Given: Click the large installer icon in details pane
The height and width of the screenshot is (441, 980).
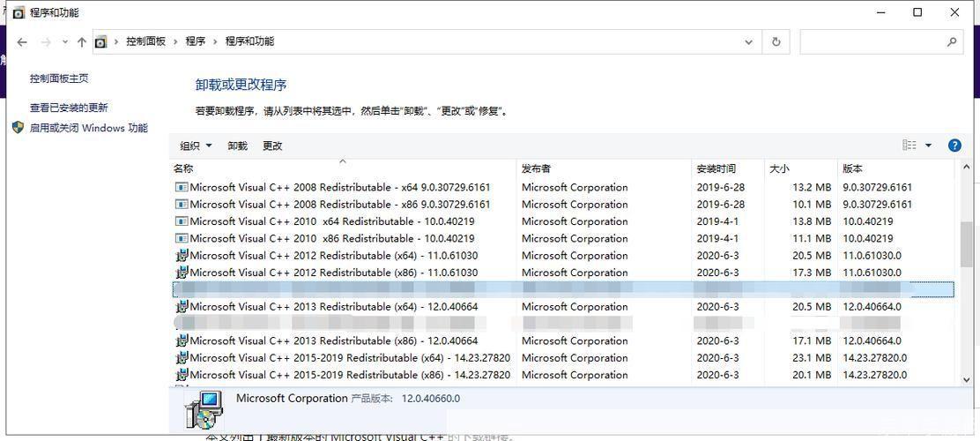Looking at the screenshot, I should 204,410.
